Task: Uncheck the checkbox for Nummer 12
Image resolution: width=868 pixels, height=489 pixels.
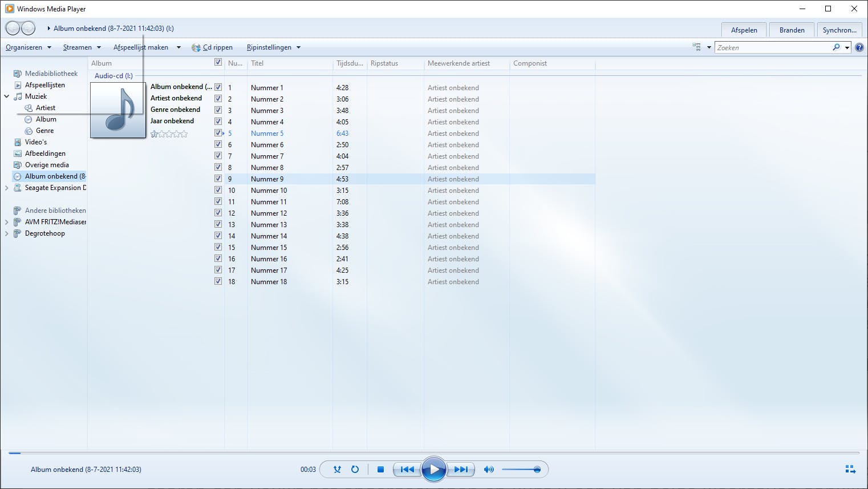Action: tap(218, 213)
